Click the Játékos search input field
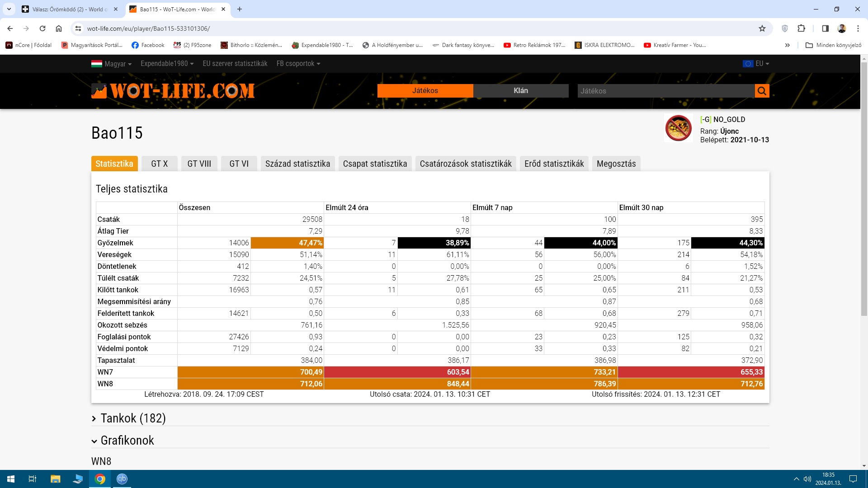The image size is (868, 488). tap(666, 91)
